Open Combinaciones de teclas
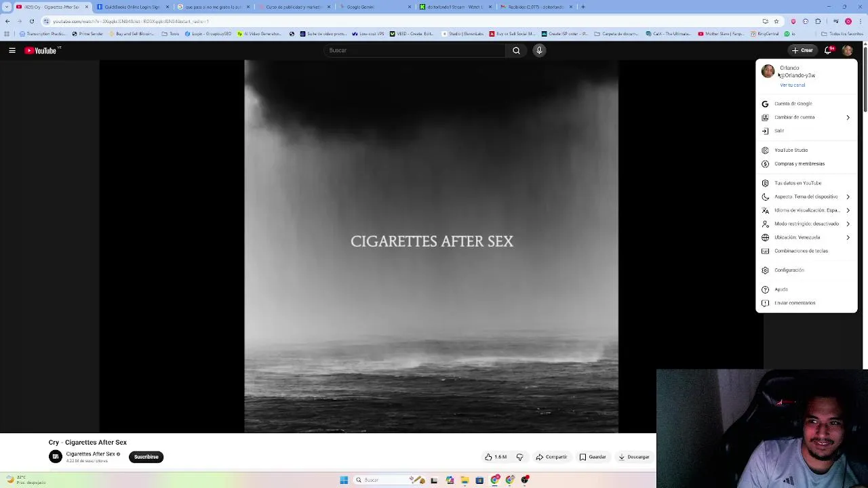The image size is (868, 488). pos(806,251)
